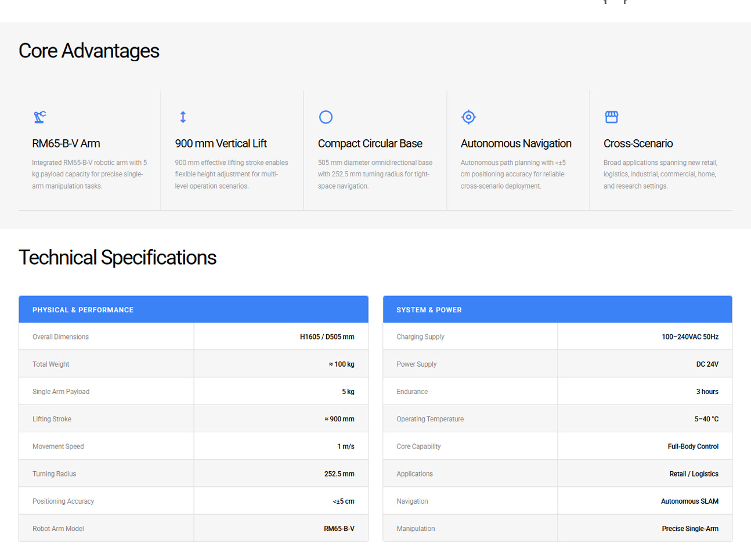
Task: Click the storefront icon above Cross-Scenario
Action: click(x=611, y=117)
